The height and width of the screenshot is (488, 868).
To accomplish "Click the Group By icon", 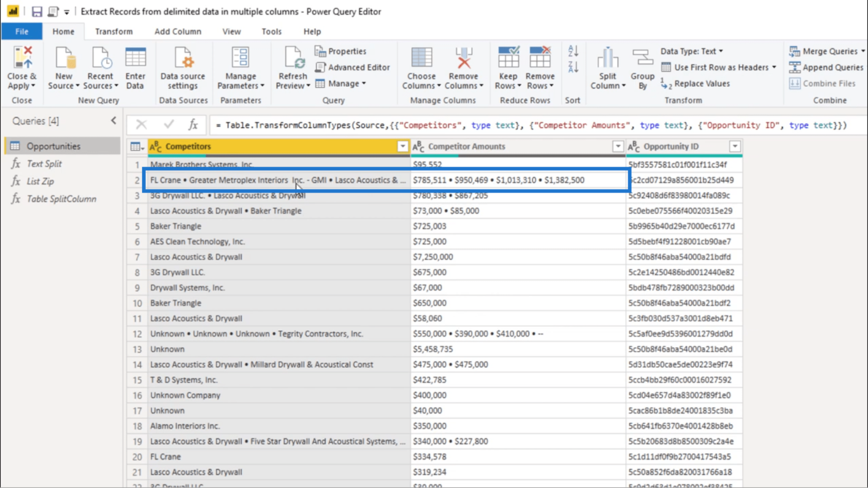I will coord(642,57).
